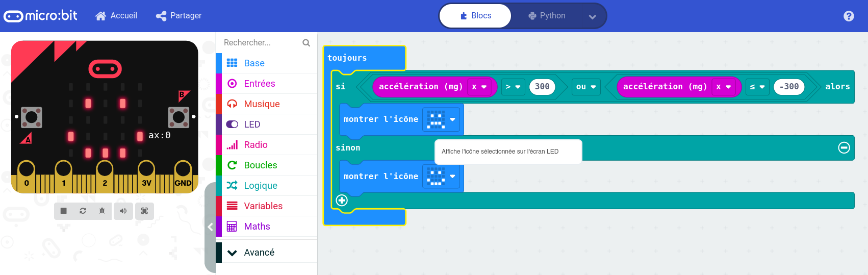The height and width of the screenshot is (275, 868).
Task: Click simulator pin 1
Action: (x=63, y=176)
